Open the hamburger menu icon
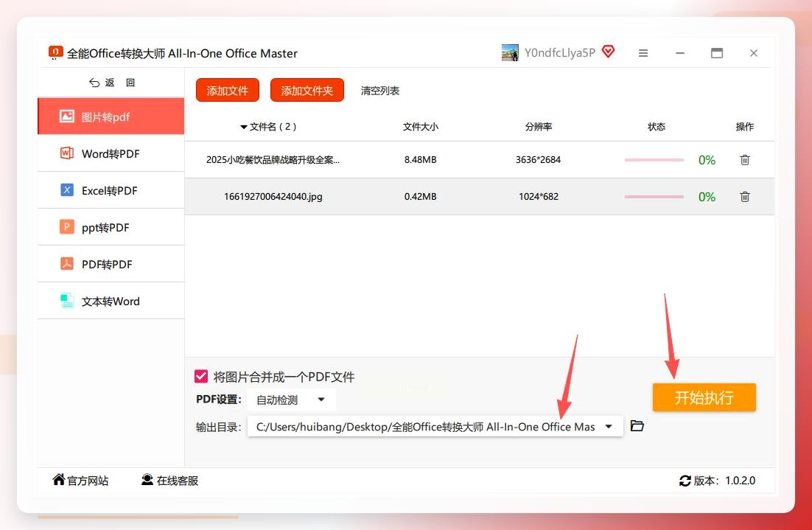This screenshot has width=812, height=530. (643, 53)
